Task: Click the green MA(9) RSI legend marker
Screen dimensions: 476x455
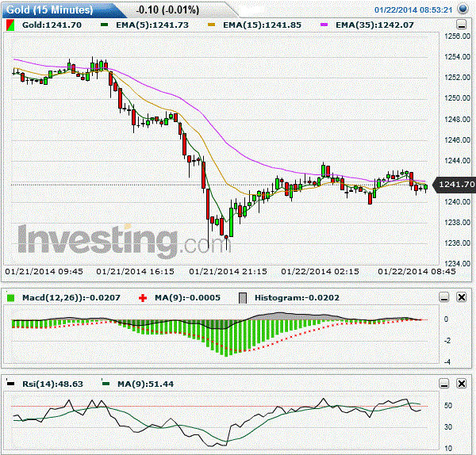Action: point(106,384)
